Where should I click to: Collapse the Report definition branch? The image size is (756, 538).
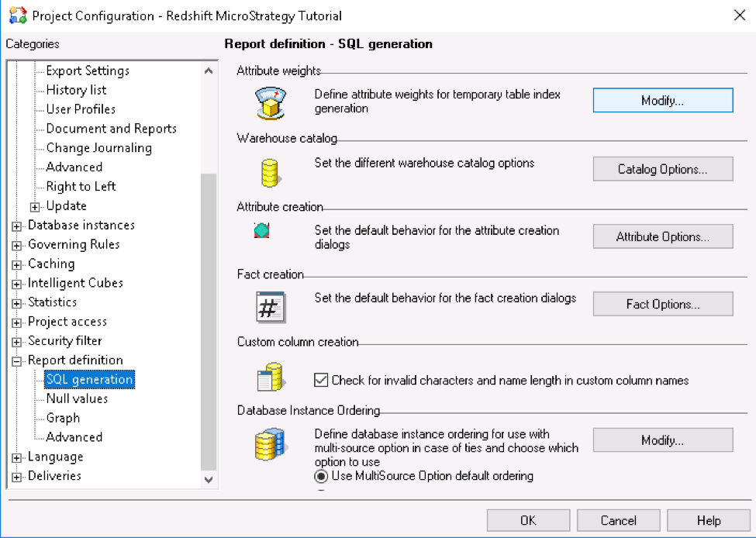click(17, 360)
